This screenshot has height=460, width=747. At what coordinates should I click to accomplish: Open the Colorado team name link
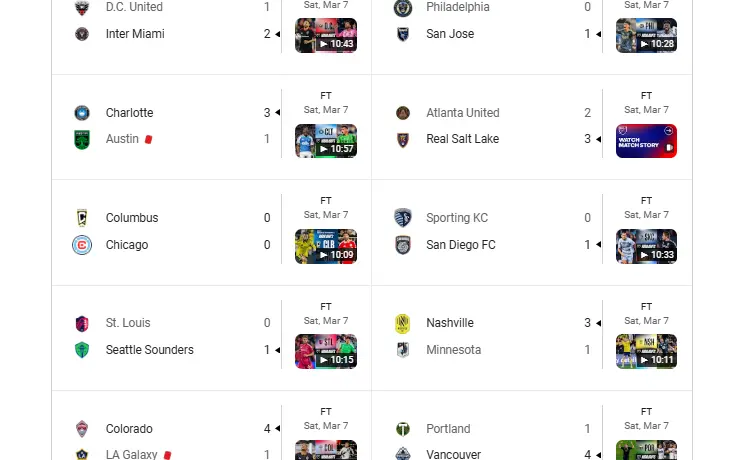(x=129, y=429)
